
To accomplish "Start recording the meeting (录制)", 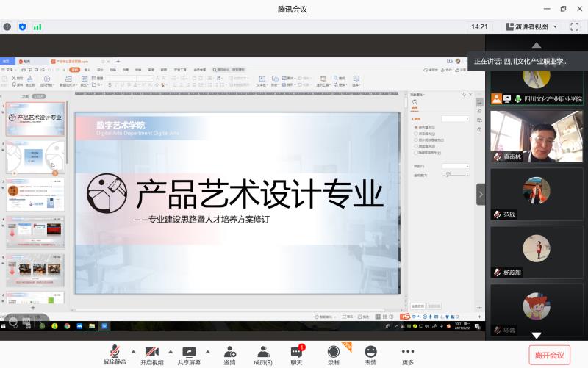I will pyautogui.click(x=334, y=355).
